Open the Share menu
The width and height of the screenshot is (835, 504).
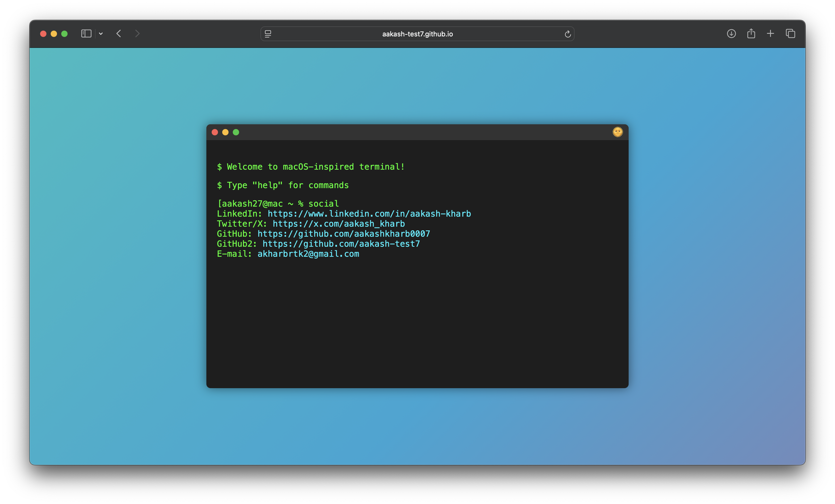751,34
